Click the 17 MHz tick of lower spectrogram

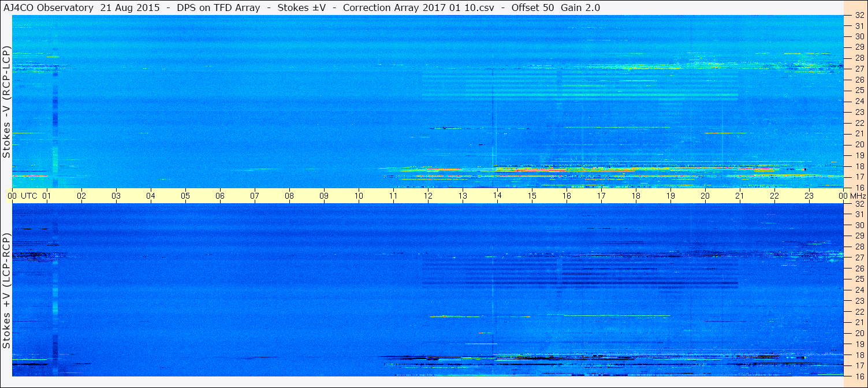[859, 365]
